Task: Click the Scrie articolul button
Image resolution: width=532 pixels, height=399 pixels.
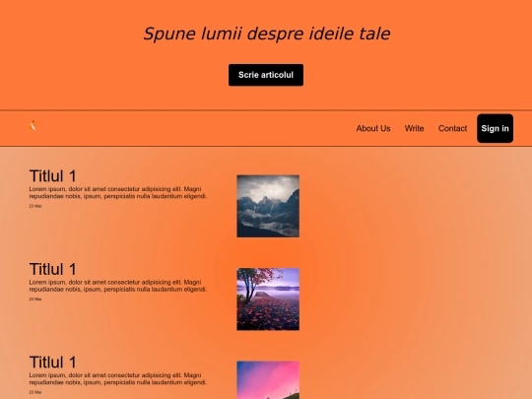Action: 266,75
